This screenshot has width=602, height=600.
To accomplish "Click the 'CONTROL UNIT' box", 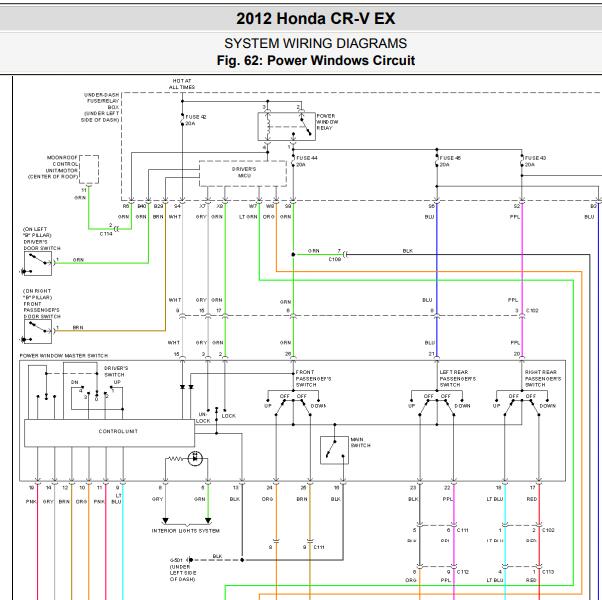I will [x=109, y=433].
